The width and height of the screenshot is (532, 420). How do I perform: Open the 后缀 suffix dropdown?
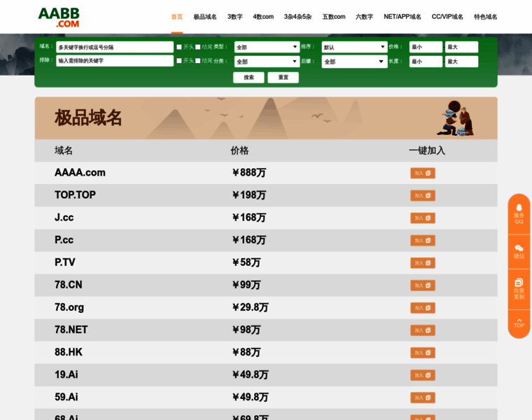click(x=354, y=62)
